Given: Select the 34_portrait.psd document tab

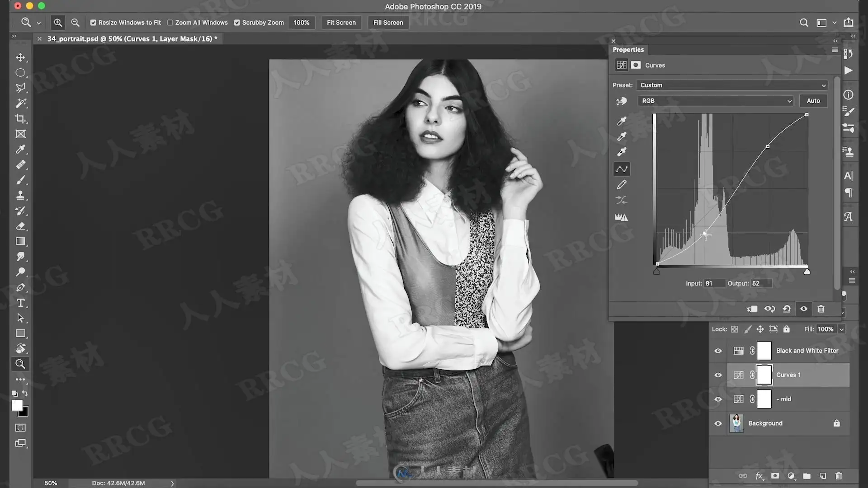Looking at the screenshot, I should tap(132, 39).
